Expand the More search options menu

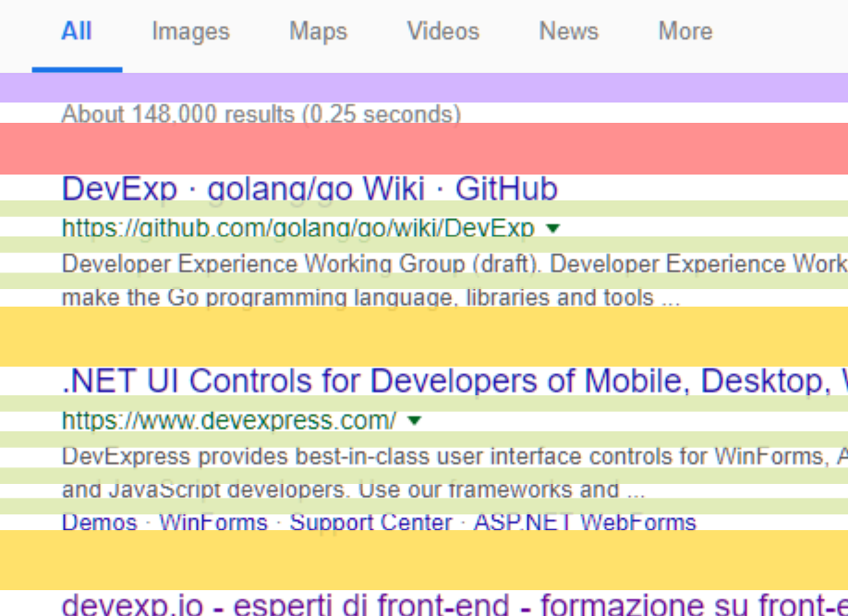tap(685, 30)
